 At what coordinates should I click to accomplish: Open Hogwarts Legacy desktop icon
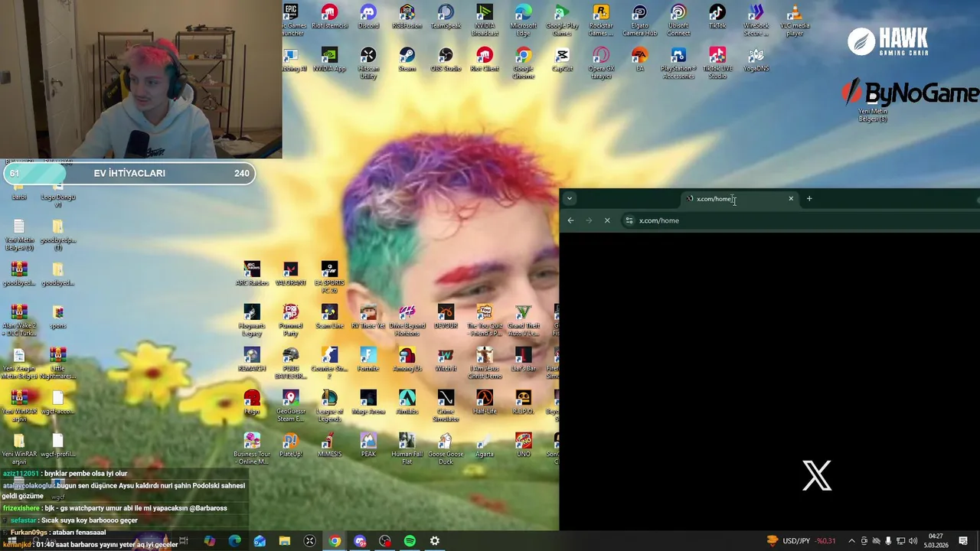pyautogui.click(x=252, y=321)
